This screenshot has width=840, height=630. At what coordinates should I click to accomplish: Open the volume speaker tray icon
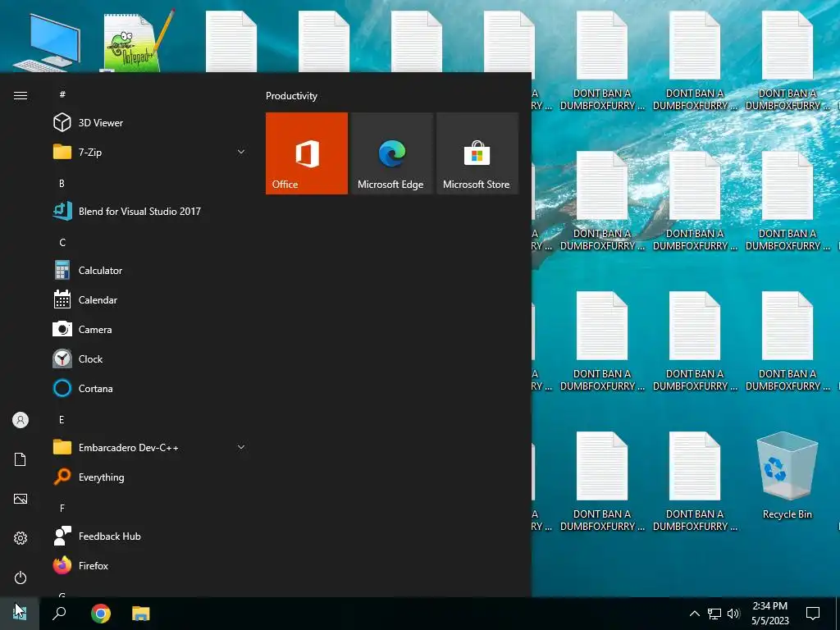(733, 614)
